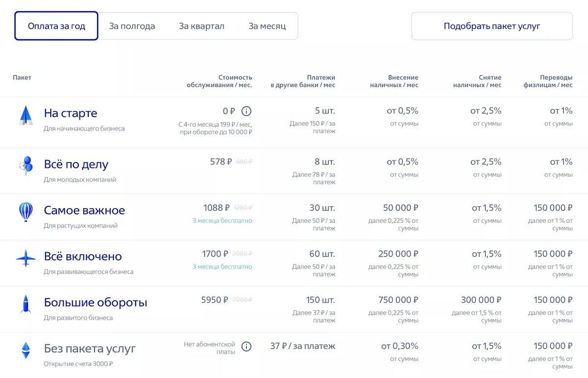Viewport: 588px width, 378px height.
Task: Click the hot air balloon icon for Самое важное
Action: 25,212
